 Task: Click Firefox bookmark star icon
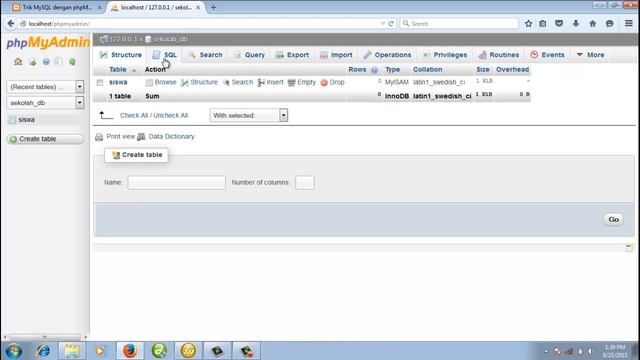pyautogui.click(x=528, y=24)
